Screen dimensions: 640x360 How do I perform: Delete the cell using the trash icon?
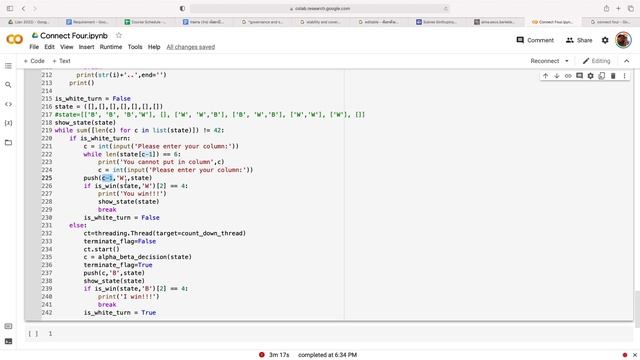point(613,76)
